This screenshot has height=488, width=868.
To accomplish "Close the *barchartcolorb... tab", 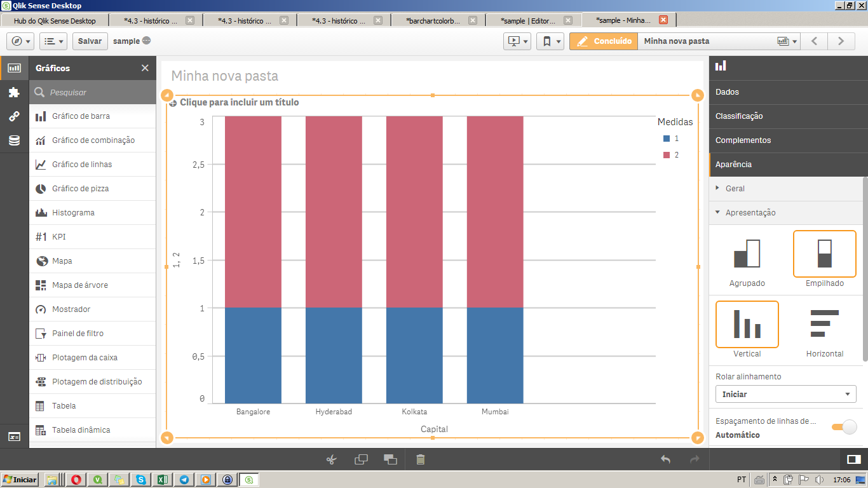I will pos(473,20).
